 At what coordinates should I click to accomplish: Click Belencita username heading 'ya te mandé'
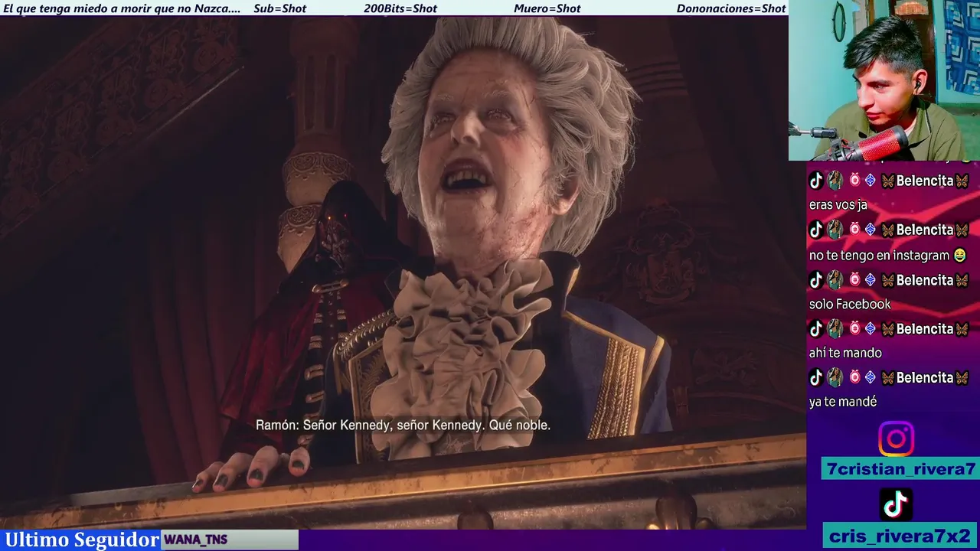click(925, 377)
